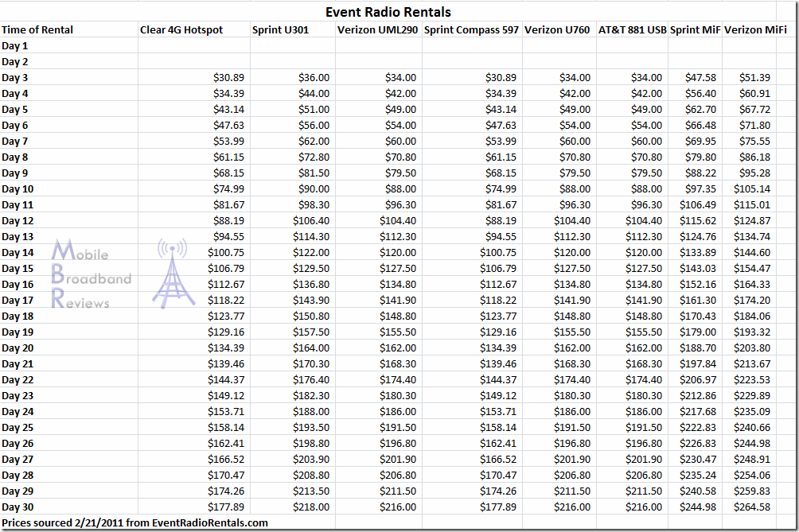Click $56.00 in the Sprint U301 Day 6 row
The height and width of the screenshot is (532, 799).
pos(314,125)
